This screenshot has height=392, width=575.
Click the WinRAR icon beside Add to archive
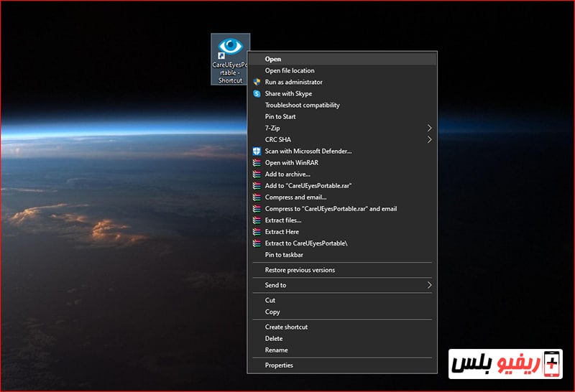(257, 174)
